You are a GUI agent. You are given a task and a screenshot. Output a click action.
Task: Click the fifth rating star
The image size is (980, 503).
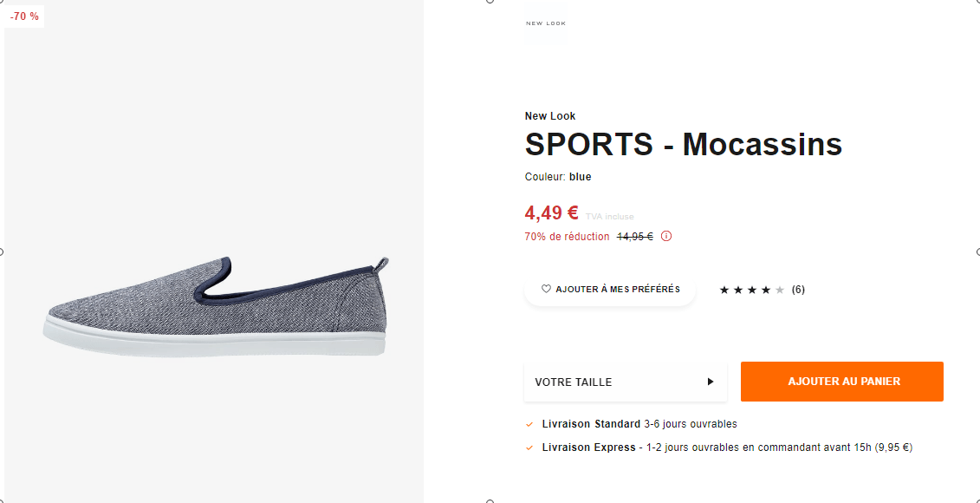pos(777,289)
